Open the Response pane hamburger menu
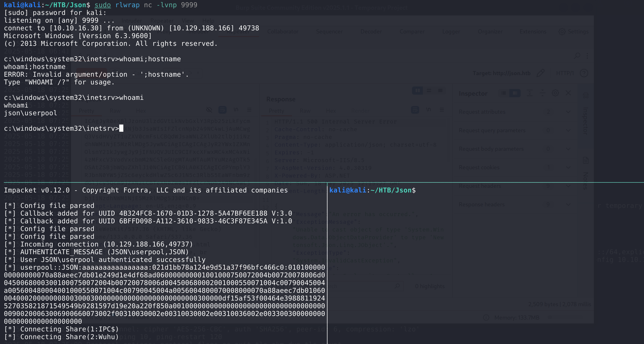This screenshot has height=344, width=644. pos(442,110)
